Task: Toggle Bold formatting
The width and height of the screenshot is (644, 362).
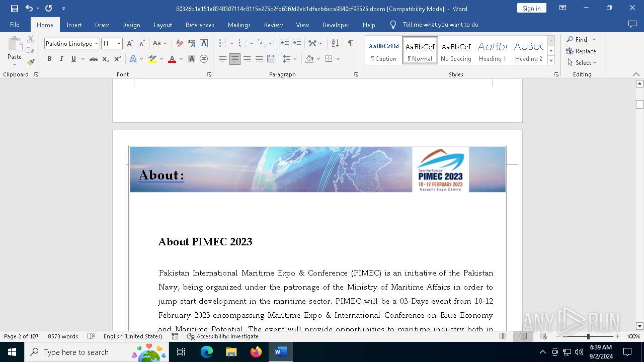Action: tap(49, 59)
